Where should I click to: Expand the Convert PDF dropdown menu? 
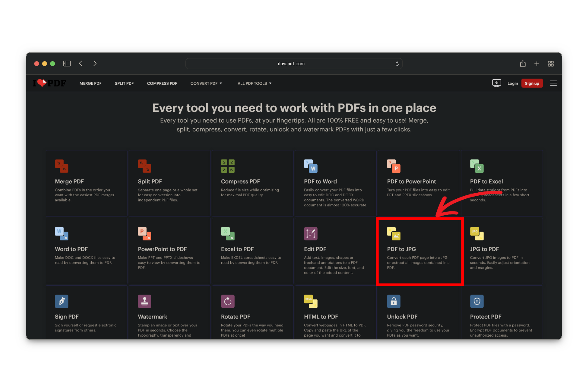pos(206,83)
